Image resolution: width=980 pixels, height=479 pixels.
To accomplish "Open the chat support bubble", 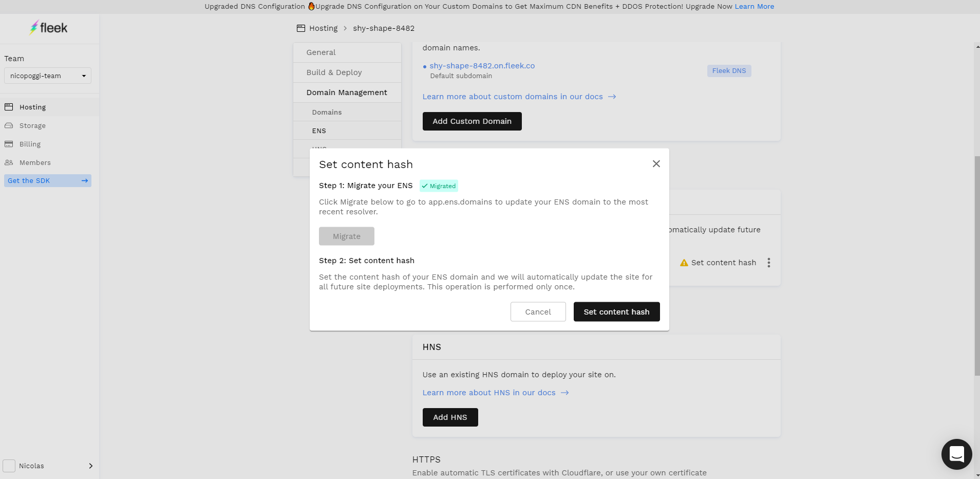I will (956, 454).
